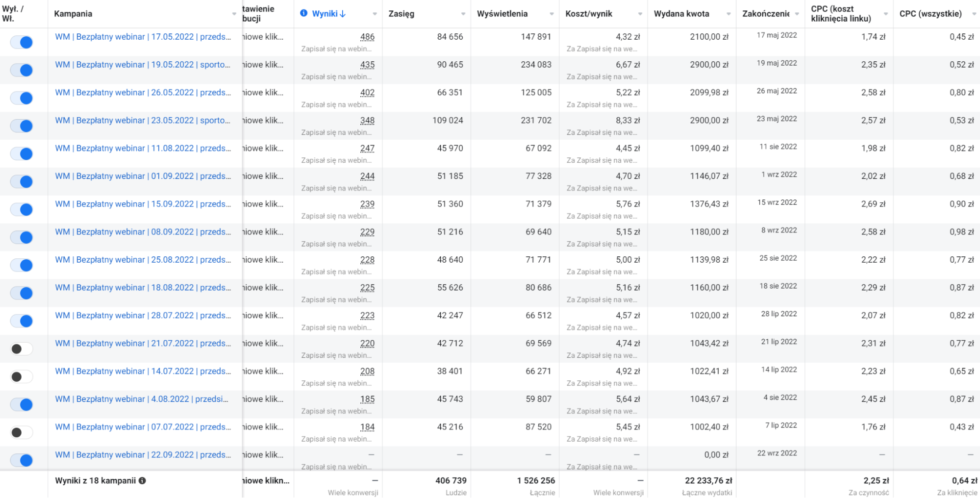
Task: Click the sort arrow in Wyniki column header
Action: (x=343, y=14)
